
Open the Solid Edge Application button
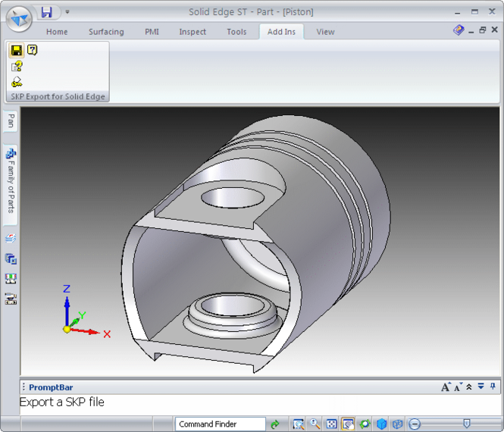pyautogui.click(x=19, y=19)
